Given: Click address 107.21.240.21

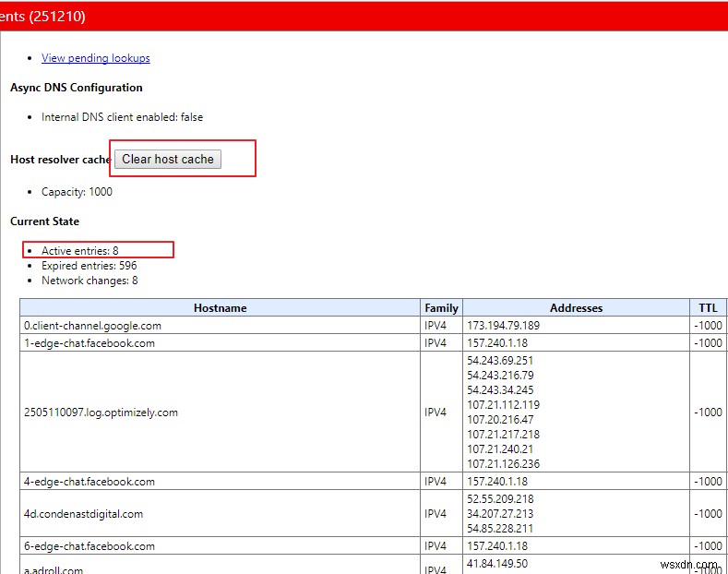Looking at the screenshot, I should pos(500,449).
